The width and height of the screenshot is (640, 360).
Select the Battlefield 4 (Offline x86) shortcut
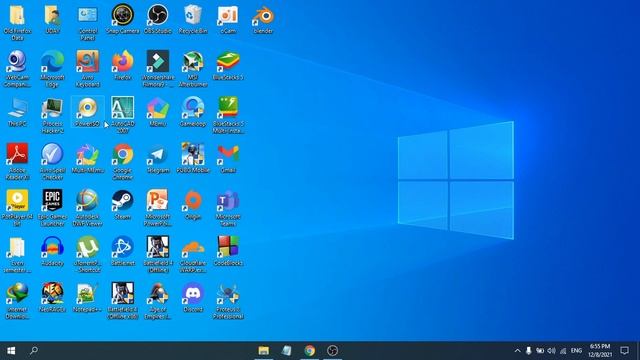(123, 301)
